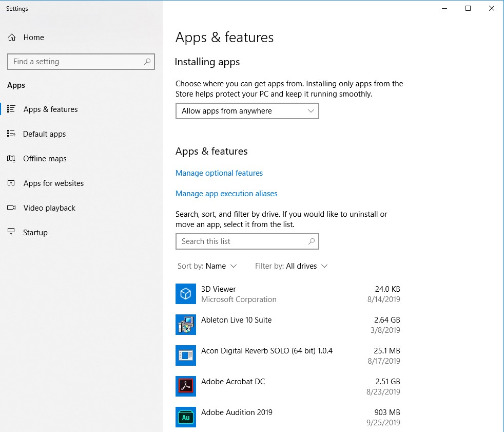Click the Adobe Acrobat DC icon
504x432 pixels.
(185, 386)
